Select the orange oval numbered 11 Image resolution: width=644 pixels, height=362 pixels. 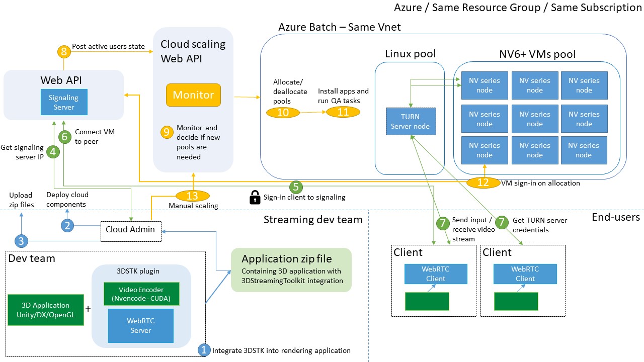point(343,112)
